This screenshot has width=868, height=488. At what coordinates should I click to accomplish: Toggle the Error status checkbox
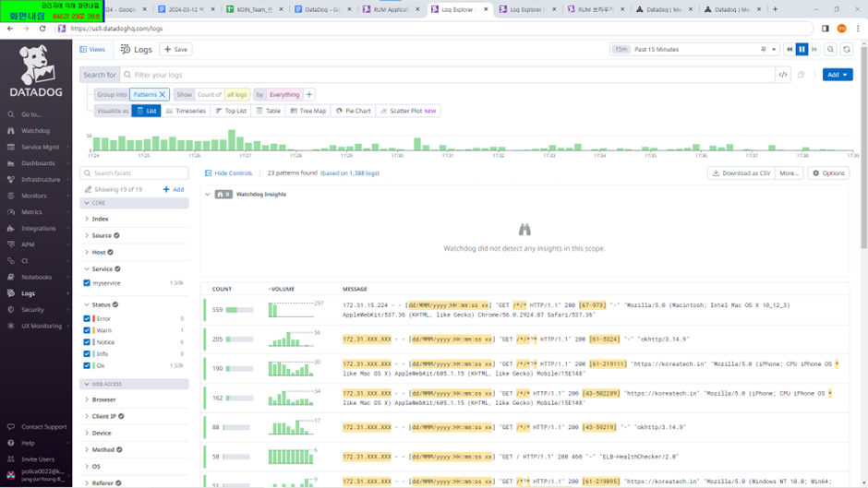(87, 318)
